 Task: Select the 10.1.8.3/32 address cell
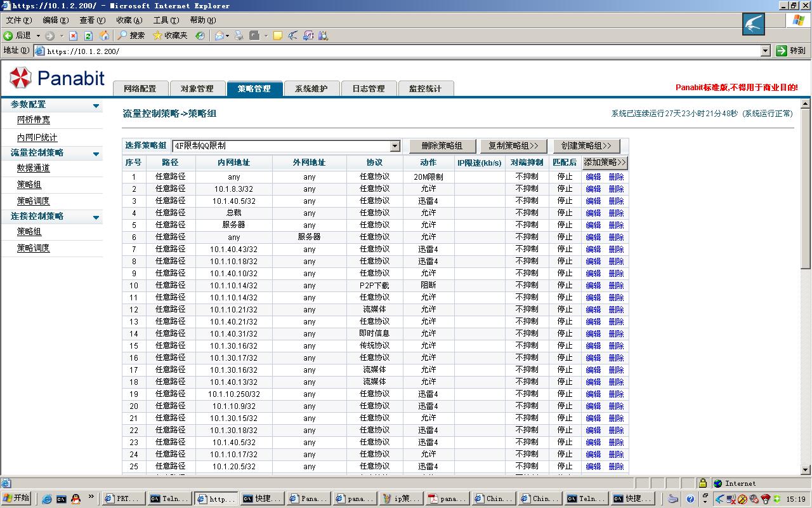[234, 189]
